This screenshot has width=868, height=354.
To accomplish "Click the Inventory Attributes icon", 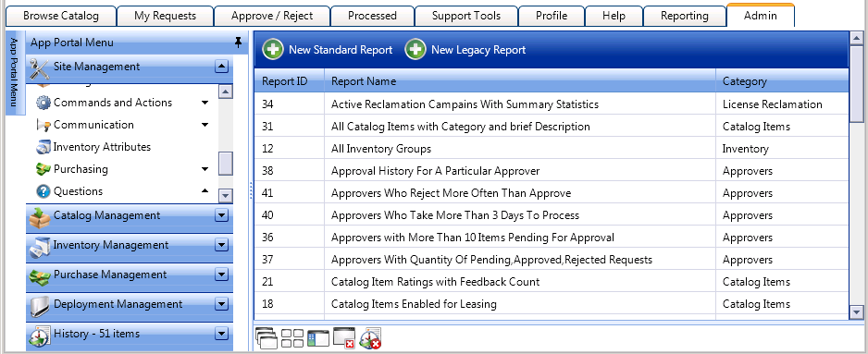I will (43, 147).
